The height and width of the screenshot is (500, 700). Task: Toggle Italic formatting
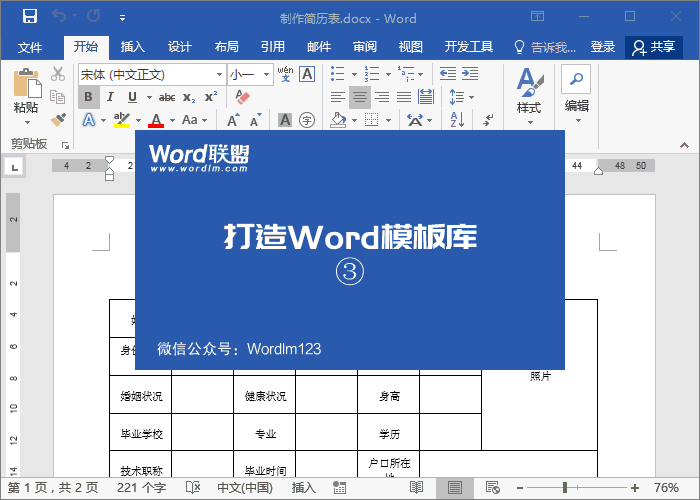(x=110, y=97)
